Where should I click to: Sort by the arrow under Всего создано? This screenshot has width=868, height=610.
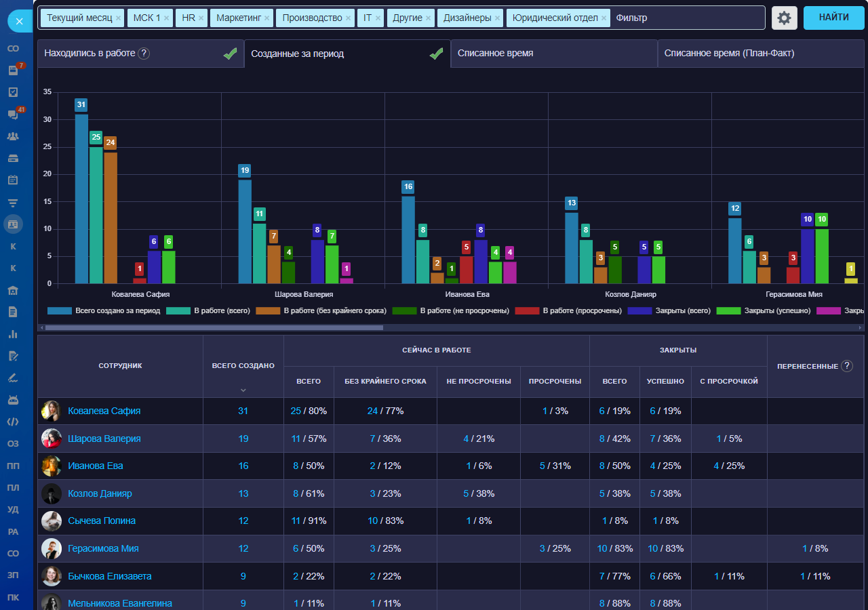[243, 390]
